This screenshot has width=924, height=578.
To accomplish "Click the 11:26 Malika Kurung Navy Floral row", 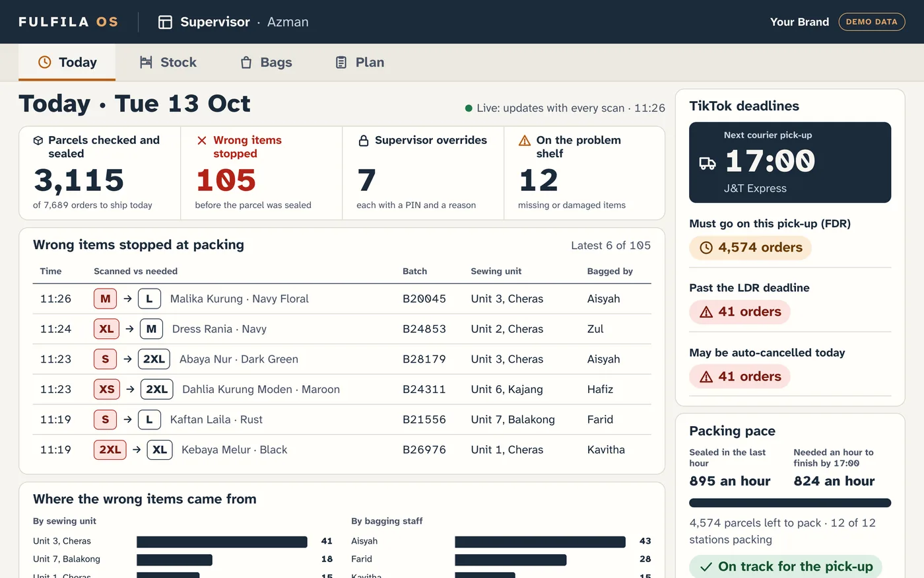I will pyautogui.click(x=342, y=299).
